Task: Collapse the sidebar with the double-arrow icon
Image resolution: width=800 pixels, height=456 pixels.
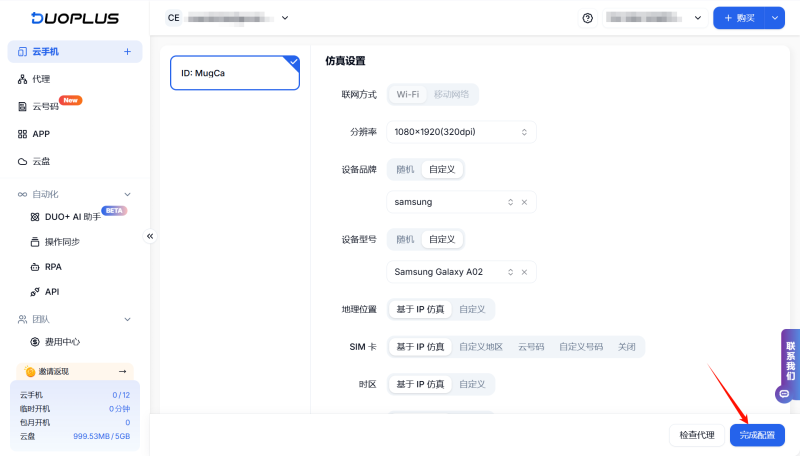Action: click(x=150, y=236)
